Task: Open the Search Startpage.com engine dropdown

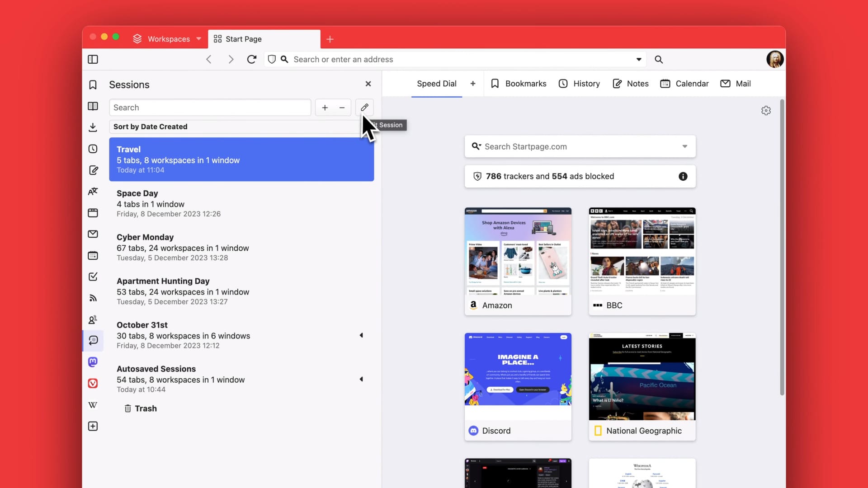Action: [684, 146]
